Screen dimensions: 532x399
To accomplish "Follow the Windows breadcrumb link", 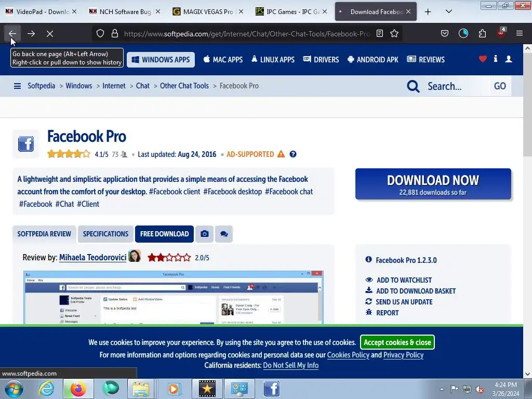I will [79, 86].
